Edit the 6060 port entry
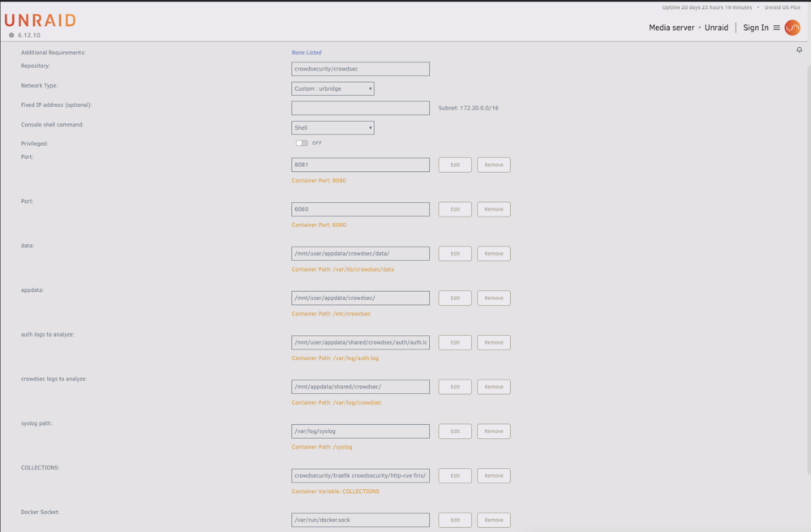811x532 pixels. (x=455, y=209)
